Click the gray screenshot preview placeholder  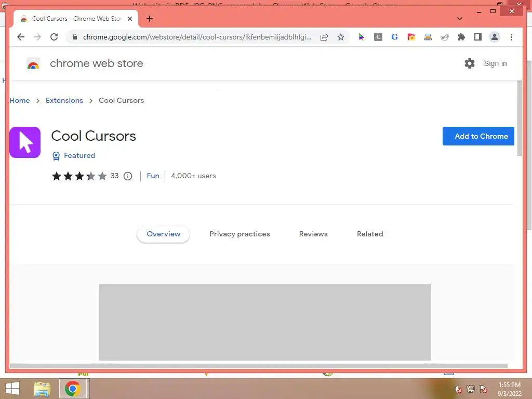[264, 322]
